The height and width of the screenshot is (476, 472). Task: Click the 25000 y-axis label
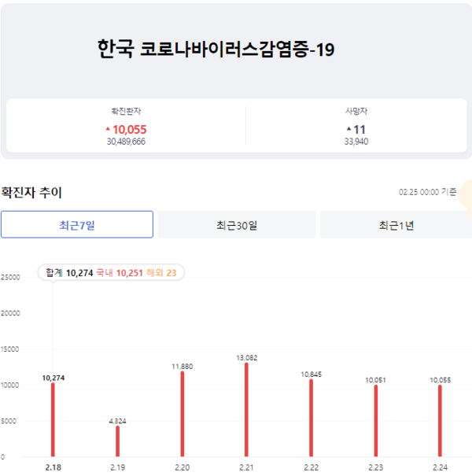coord(10,277)
